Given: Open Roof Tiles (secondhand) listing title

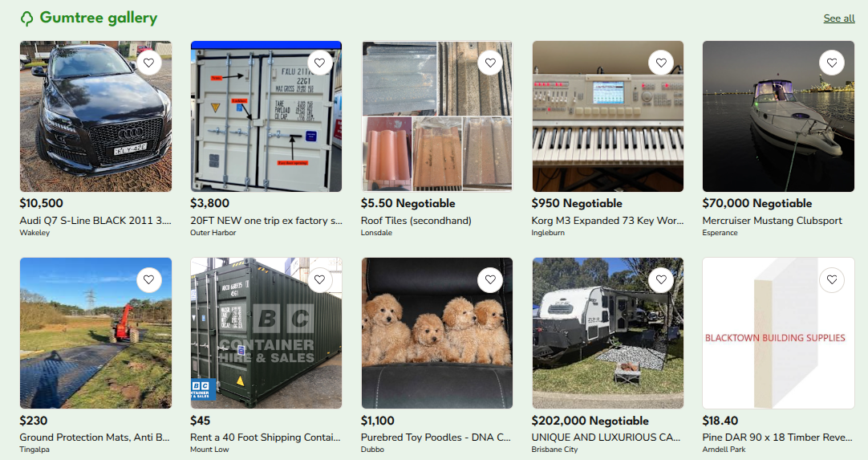Looking at the screenshot, I should pos(416,221).
